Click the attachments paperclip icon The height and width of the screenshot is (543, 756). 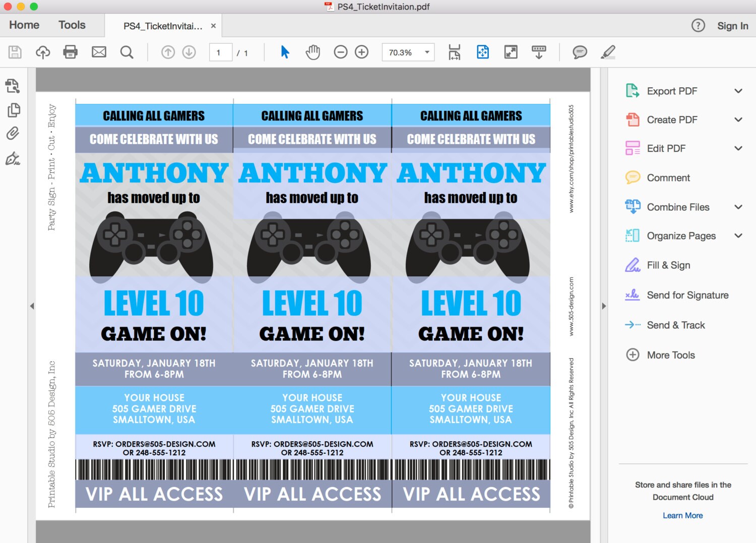(x=13, y=133)
